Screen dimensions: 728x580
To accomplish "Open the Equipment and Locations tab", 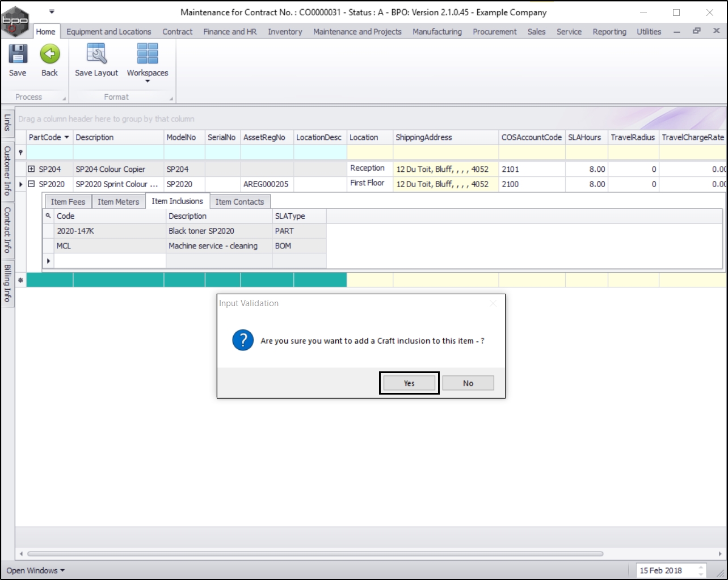I will coord(109,32).
